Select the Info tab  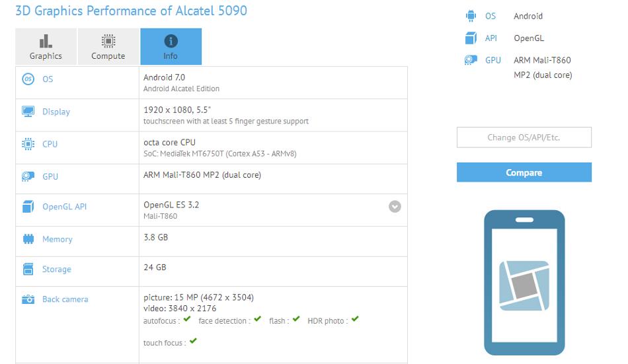click(x=171, y=46)
